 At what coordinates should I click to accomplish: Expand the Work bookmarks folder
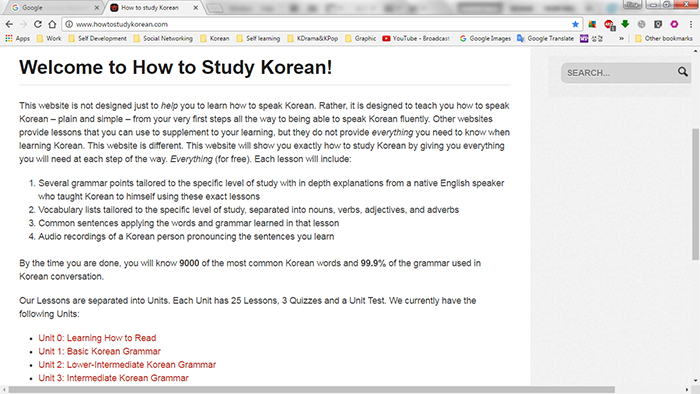(x=49, y=38)
